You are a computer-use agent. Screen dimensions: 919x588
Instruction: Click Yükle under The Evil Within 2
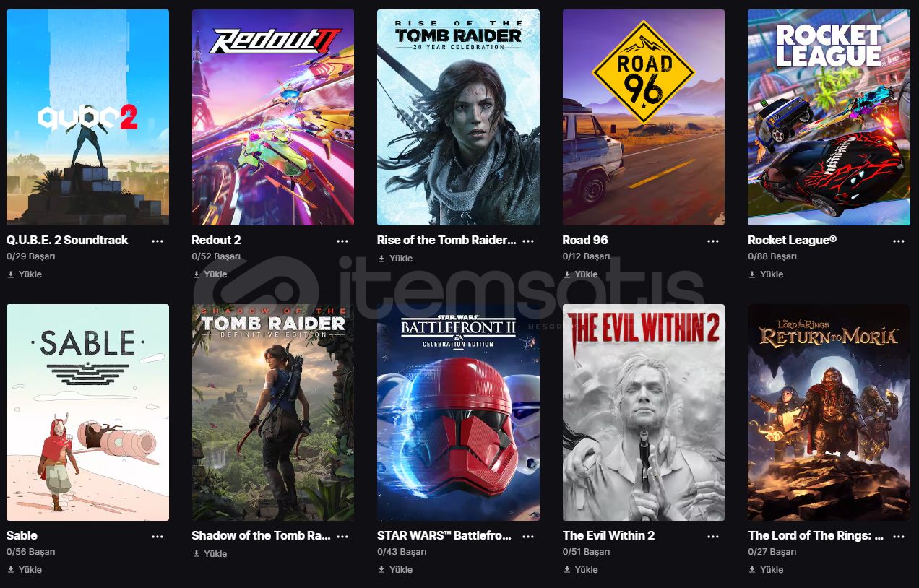(x=580, y=570)
